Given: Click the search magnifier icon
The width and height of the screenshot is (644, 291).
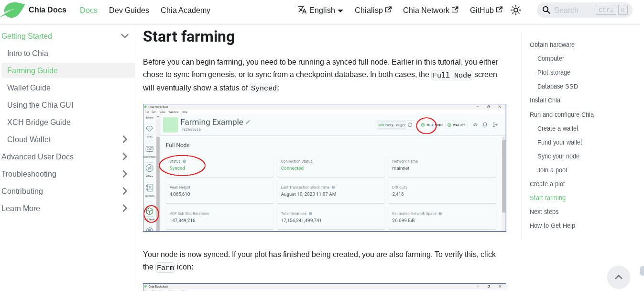Looking at the screenshot, I should (x=546, y=10).
